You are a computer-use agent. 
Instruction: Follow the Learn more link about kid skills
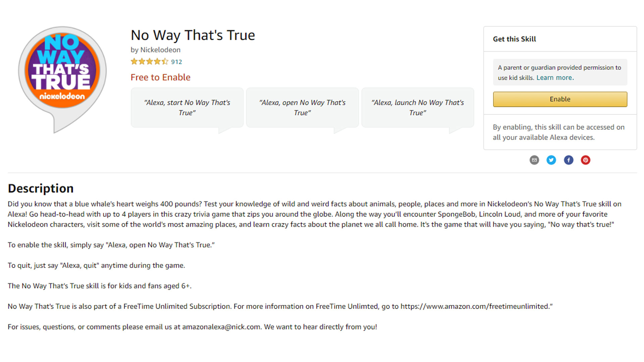(x=555, y=78)
